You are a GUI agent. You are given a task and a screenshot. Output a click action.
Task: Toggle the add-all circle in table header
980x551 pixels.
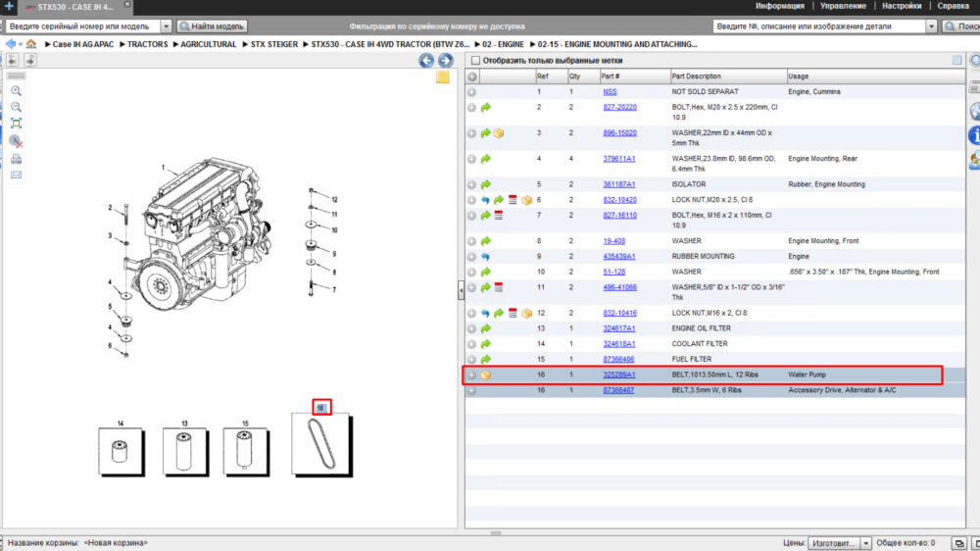tap(472, 76)
